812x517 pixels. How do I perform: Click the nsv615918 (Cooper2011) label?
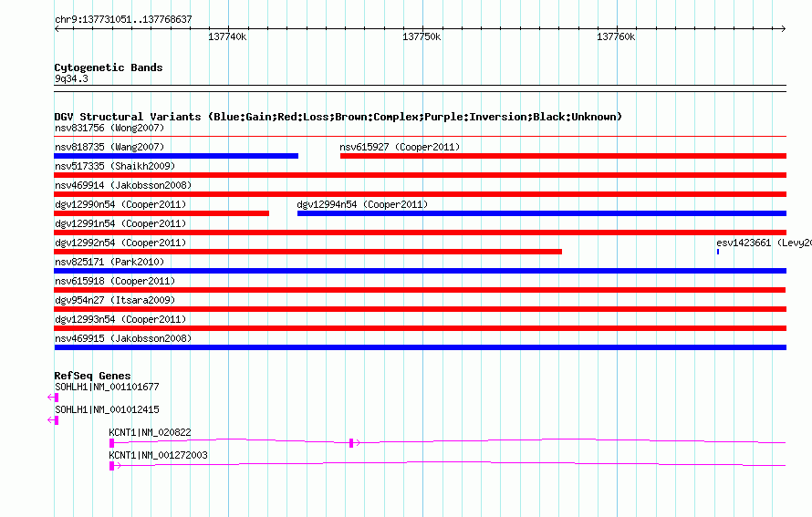point(115,281)
